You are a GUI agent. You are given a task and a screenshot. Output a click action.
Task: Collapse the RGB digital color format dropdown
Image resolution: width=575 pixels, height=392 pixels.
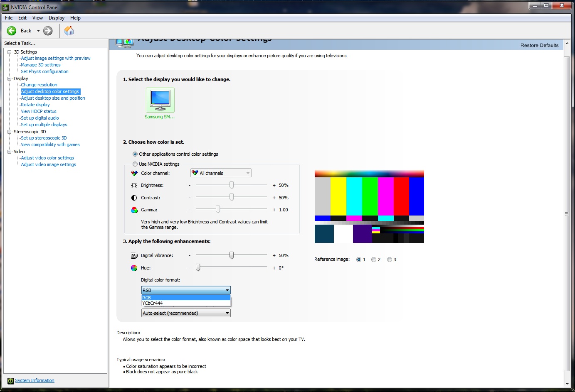tap(186, 290)
